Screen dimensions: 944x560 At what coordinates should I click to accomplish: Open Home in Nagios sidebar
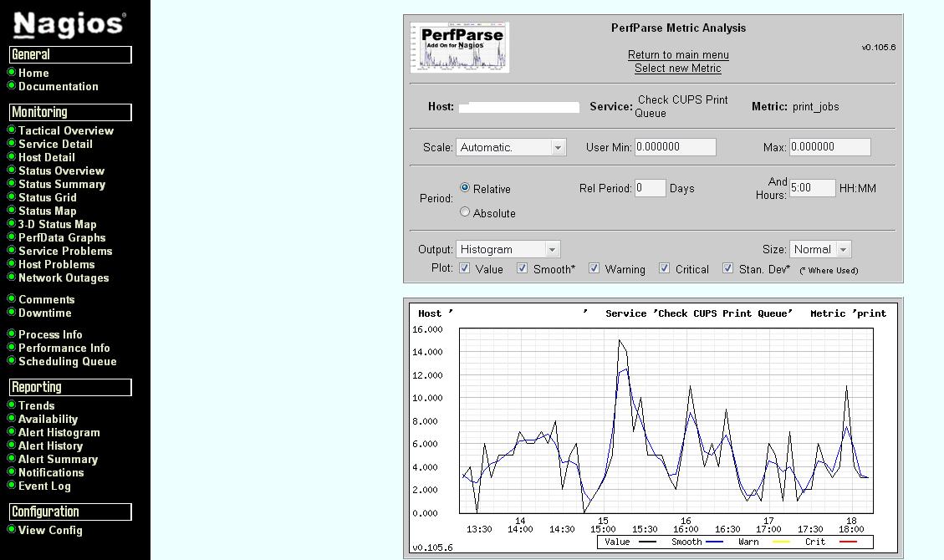(x=33, y=73)
